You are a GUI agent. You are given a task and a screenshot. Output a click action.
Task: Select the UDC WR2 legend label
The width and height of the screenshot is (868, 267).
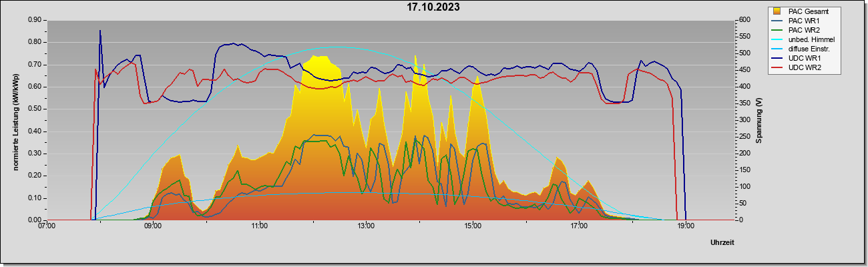[806, 67]
